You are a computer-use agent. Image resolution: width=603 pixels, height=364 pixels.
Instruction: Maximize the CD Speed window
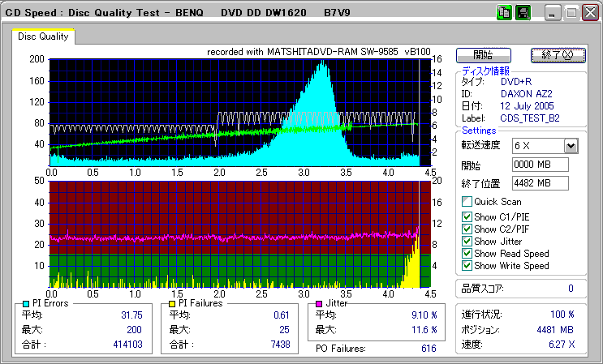pyautogui.click(x=571, y=13)
